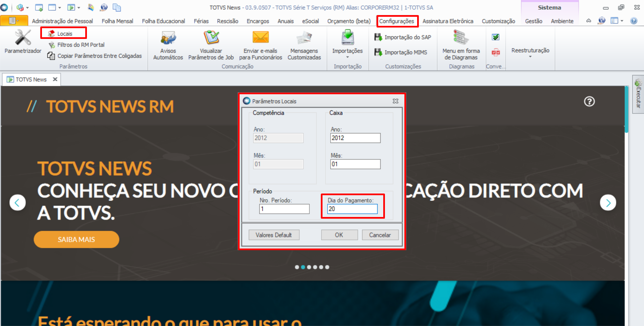The width and height of the screenshot is (644, 326).
Task: Confirm the dialog with OK
Action: [x=339, y=235]
